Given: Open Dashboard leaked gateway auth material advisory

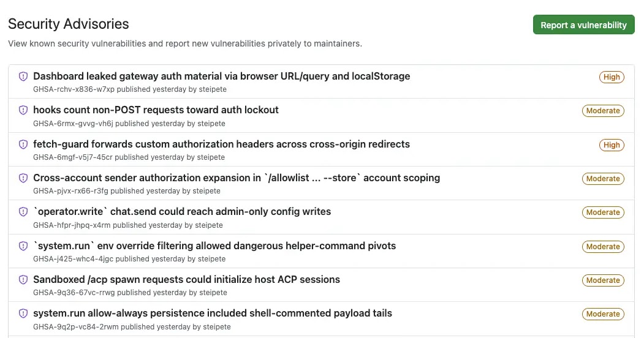Looking at the screenshot, I should tap(221, 77).
